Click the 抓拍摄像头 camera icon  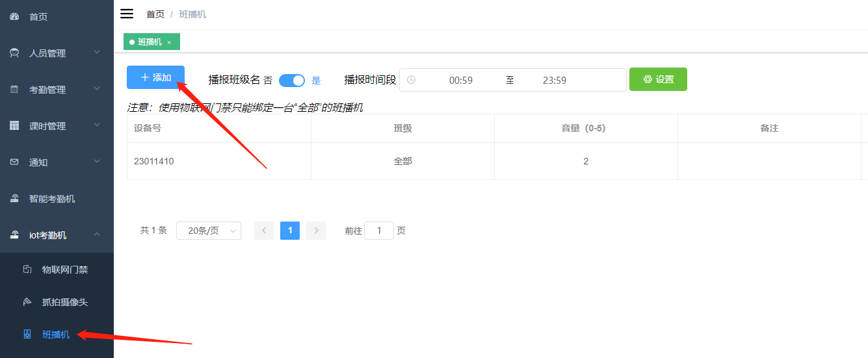click(27, 301)
